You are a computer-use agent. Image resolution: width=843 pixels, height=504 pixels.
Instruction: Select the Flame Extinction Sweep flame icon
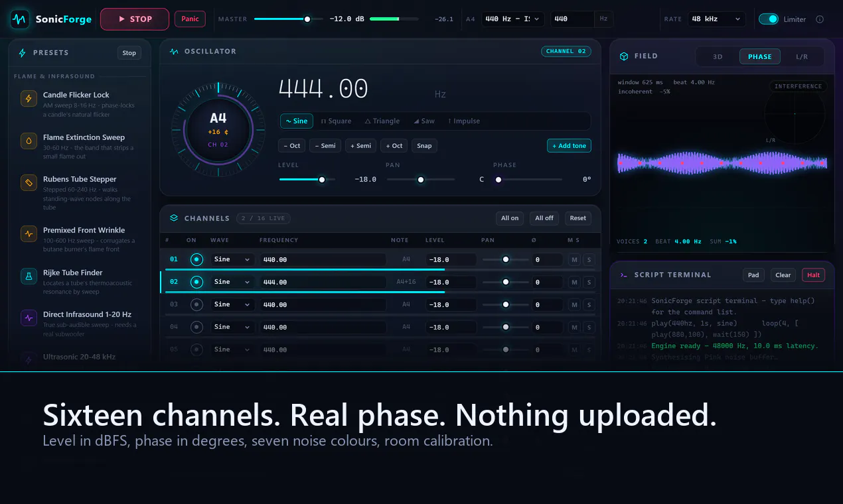tap(29, 141)
